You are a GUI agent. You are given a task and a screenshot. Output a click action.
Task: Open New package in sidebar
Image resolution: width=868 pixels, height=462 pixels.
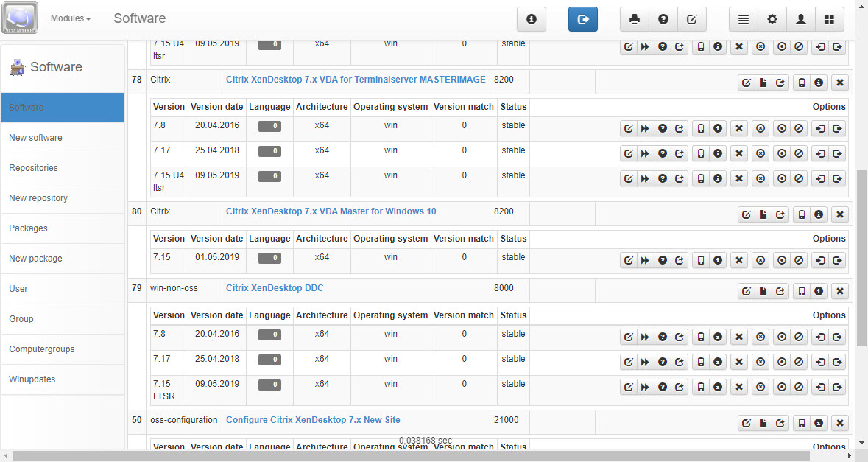63,258
